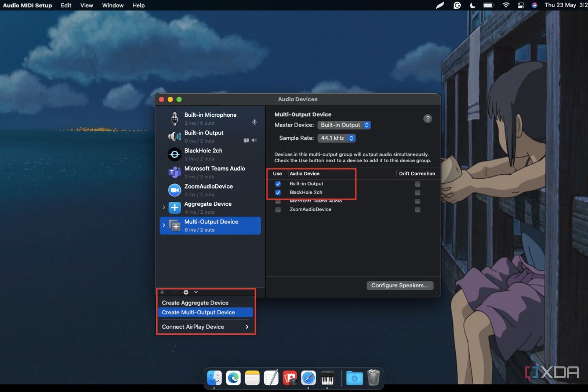Choose Create Multi-Output Device from the menu

[x=205, y=312]
